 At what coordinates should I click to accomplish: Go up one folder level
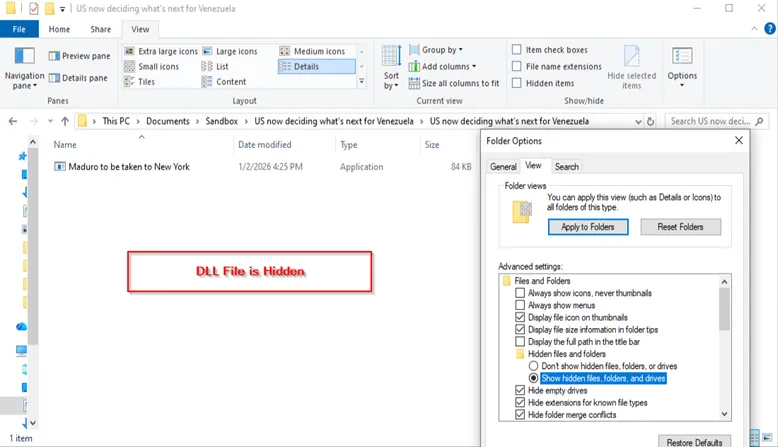tap(65, 121)
